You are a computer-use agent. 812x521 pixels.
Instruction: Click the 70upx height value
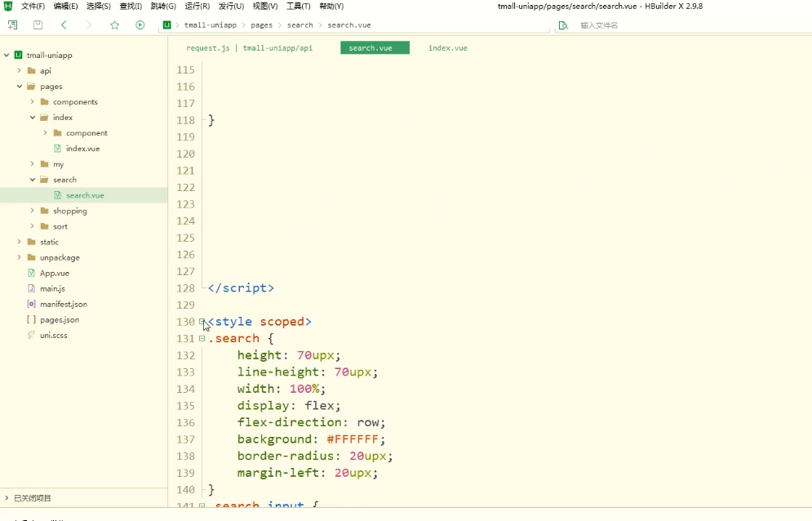315,355
